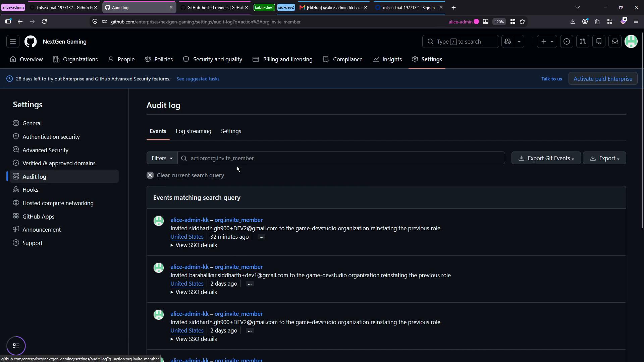This screenshot has width=644, height=362.
Task: Click the page's vertical scrollbar
Action: (642, 131)
